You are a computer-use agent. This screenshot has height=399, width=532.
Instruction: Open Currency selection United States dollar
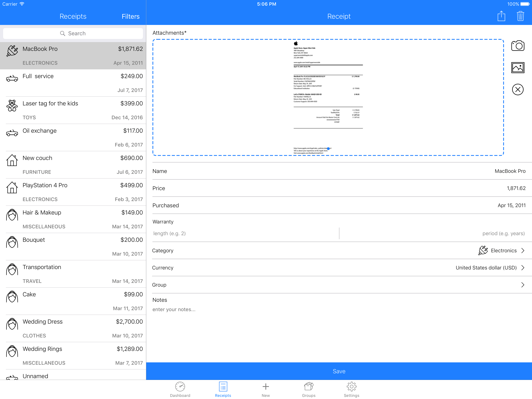coord(486,268)
